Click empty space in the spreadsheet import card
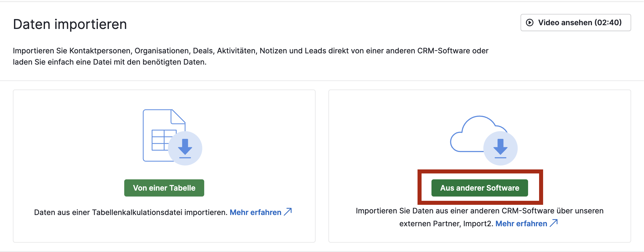The image size is (644, 252). coord(67,134)
